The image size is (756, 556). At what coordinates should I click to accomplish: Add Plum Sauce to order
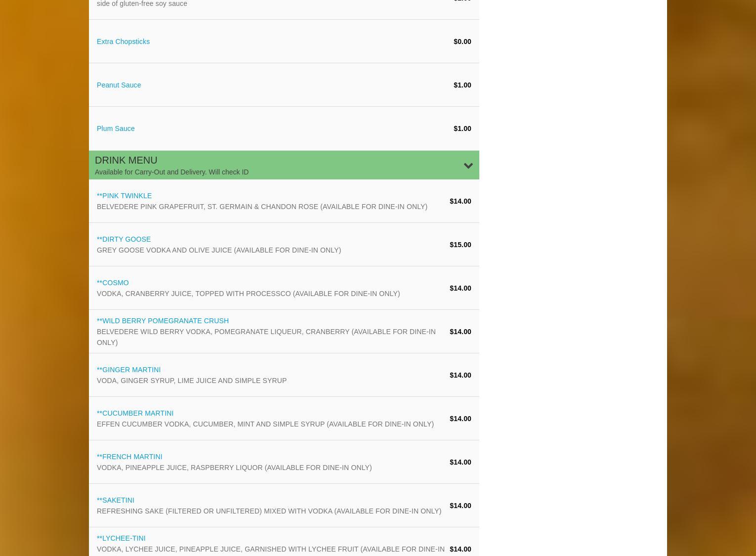pyautogui.click(x=116, y=128)
